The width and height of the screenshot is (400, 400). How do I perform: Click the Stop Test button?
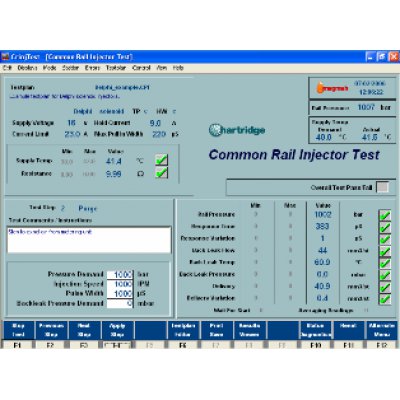[18, 330]
